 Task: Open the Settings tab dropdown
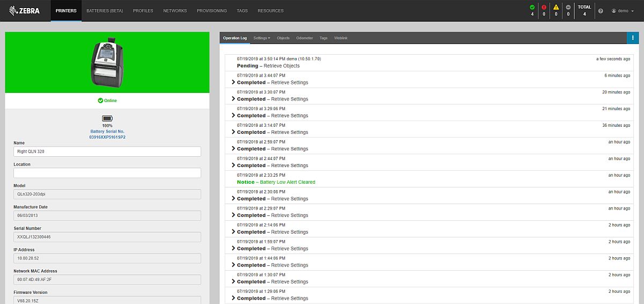click(261, 38)
